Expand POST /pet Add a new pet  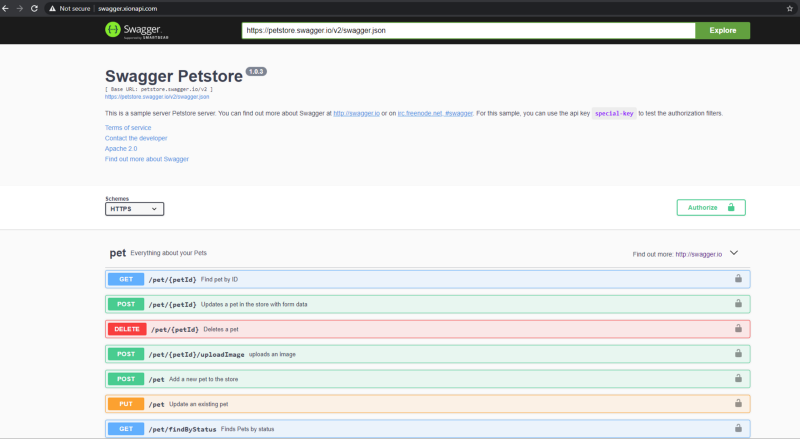tap(428, 379)
